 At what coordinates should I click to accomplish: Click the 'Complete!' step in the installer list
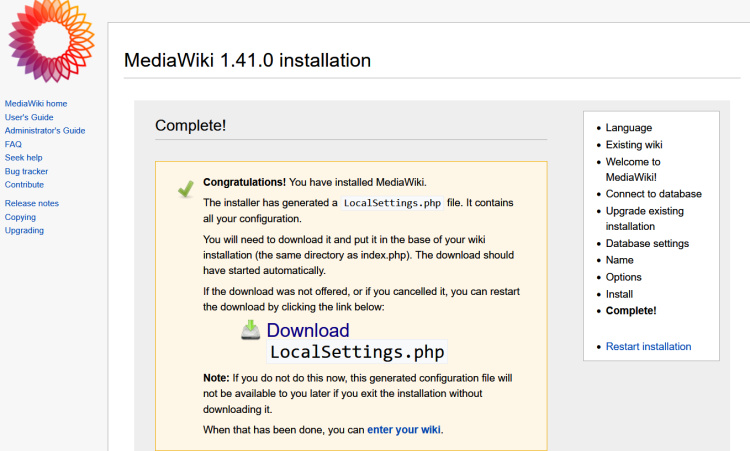pos(631,310)
